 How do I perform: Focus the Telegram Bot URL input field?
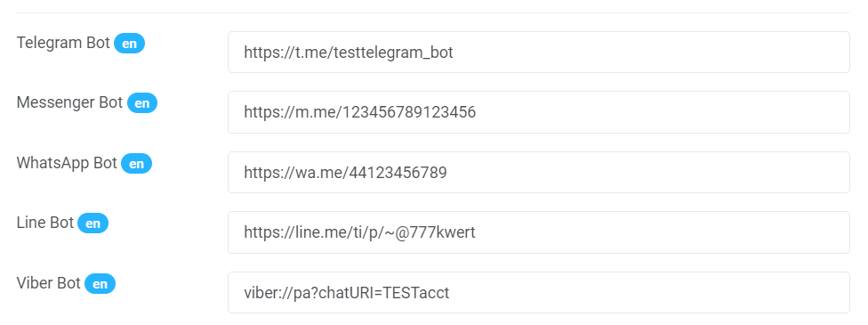point(539,53)
